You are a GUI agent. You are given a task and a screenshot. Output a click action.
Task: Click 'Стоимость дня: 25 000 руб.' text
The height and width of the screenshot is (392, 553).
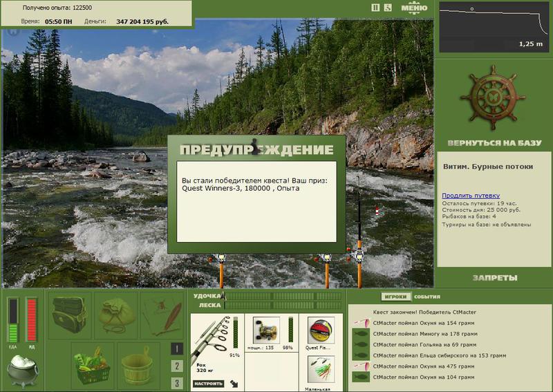coord(481,210)
